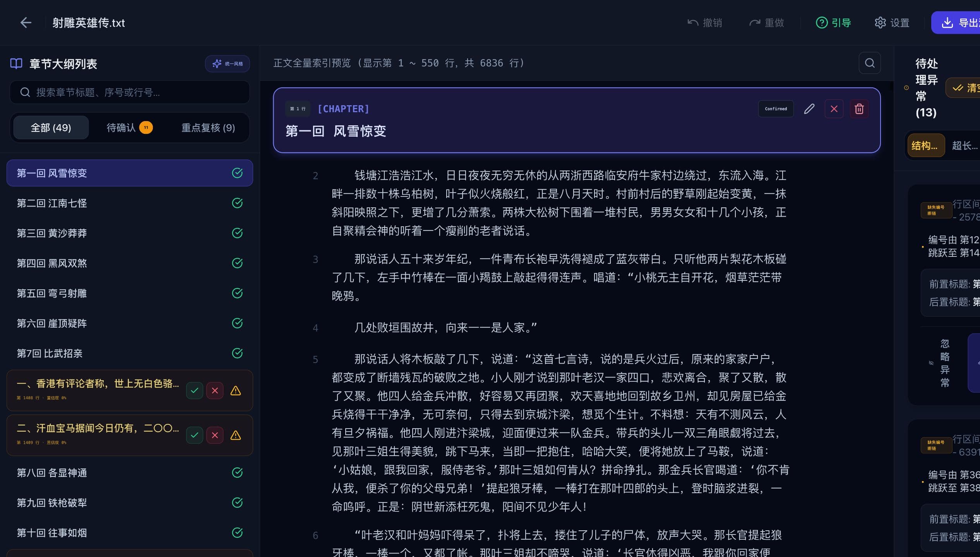
Task: Click warning icon on 一、香港有评论者称 item
Action: (236, 391)
